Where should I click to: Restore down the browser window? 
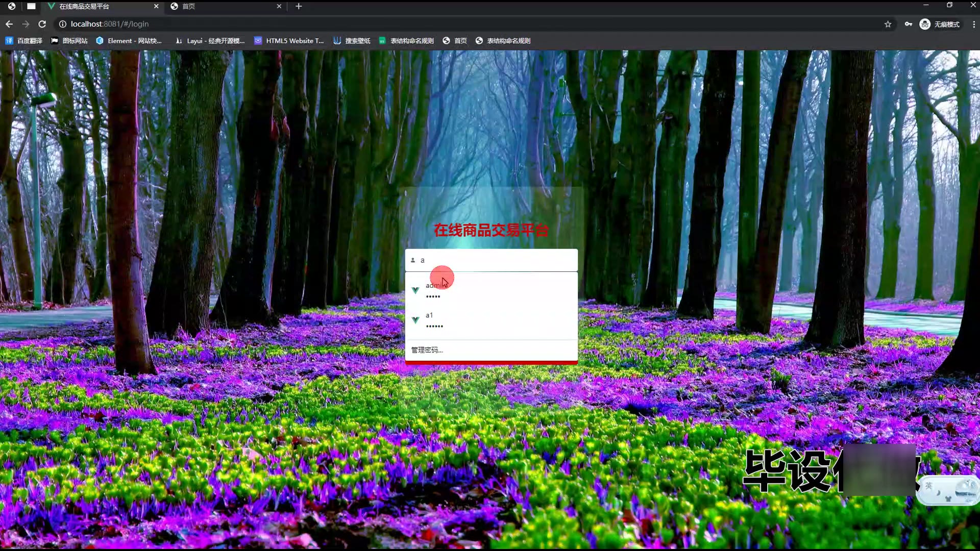click(x=949, y=5)
